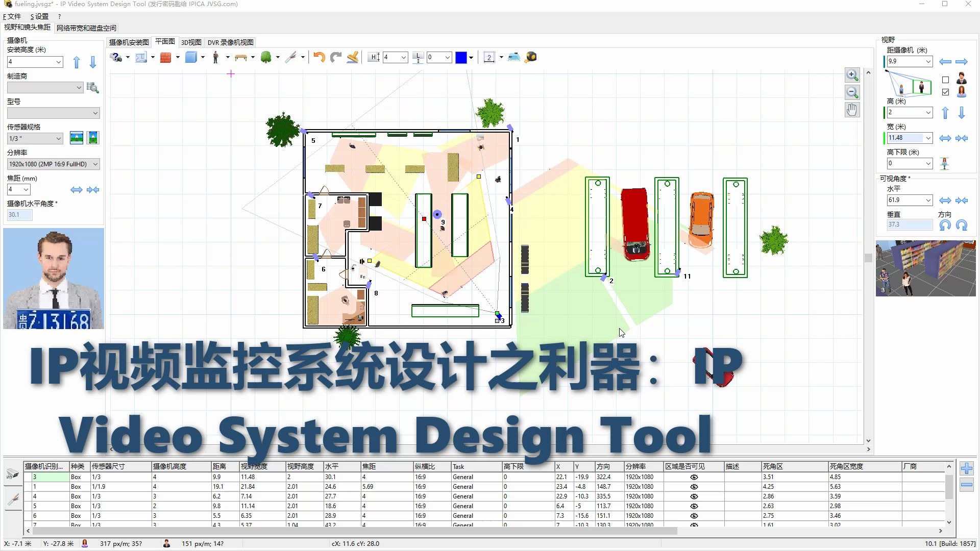
Task: Remove camera with the minus button
Action: [x=967, y=485]
